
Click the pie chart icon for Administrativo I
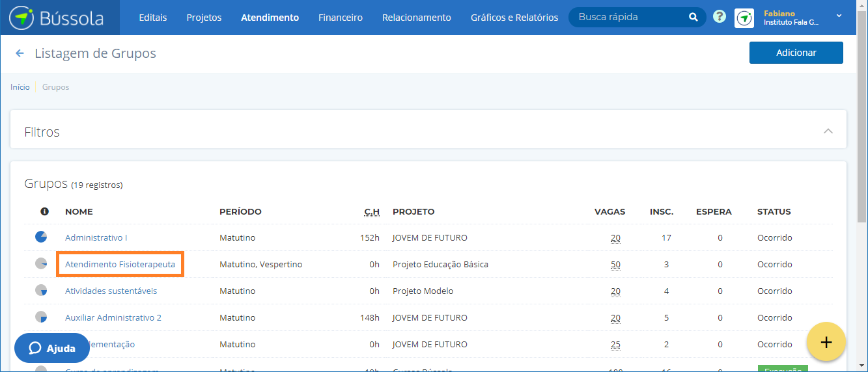tap(41, 237)
